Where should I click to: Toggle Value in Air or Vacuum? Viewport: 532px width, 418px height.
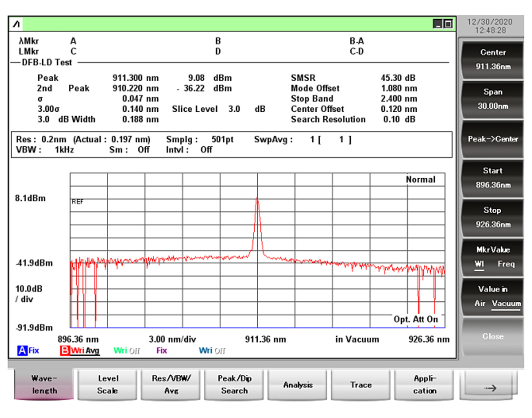pyautogui.click(x=492, y=297)
